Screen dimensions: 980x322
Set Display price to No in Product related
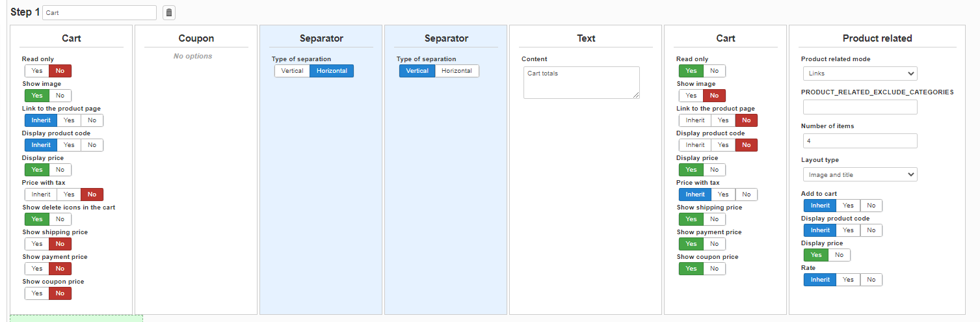[839, 255]
